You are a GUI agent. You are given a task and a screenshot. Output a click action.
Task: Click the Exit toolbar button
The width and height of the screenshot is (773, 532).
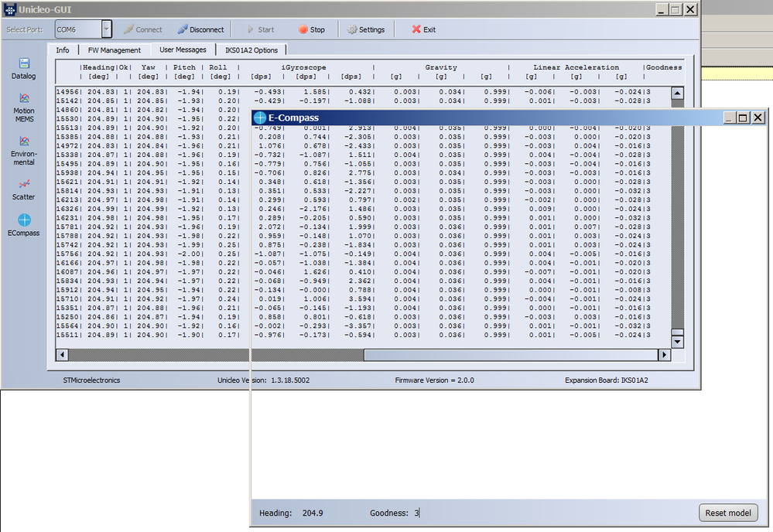point(423,29)
